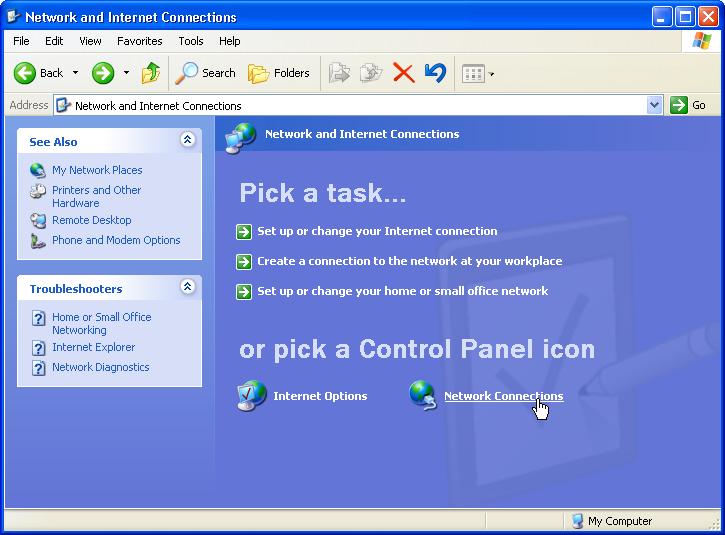Click help icon beside Internet Explorer
Screen dimensions: 725x535
coord(38,348)
